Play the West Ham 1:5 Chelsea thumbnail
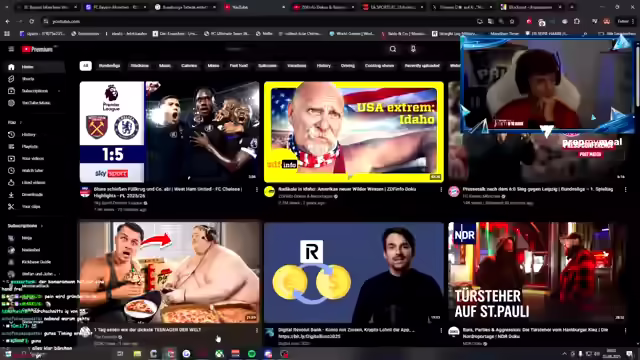640x360 pixels. coord(169,132)
